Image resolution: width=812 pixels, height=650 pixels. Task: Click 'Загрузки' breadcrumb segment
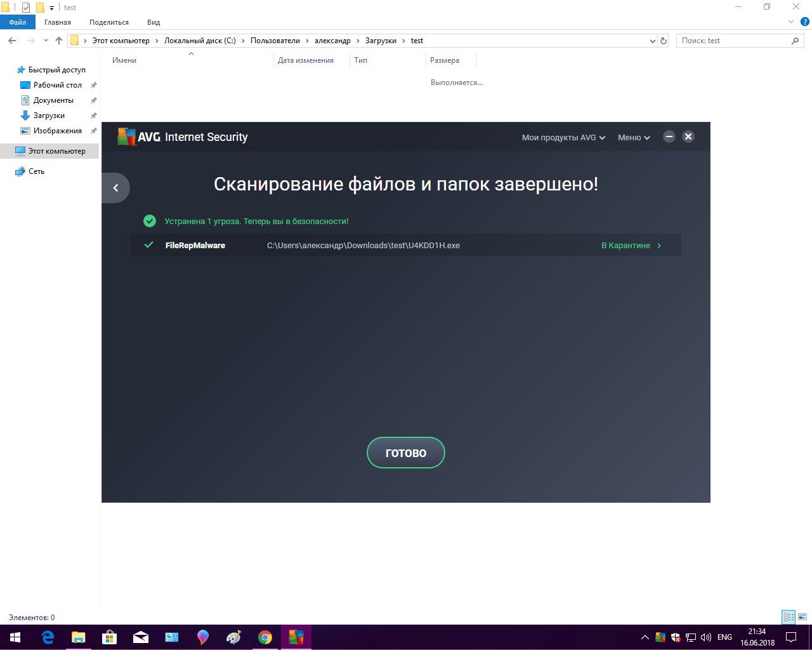pyautogui.click(x=381, y=41)
